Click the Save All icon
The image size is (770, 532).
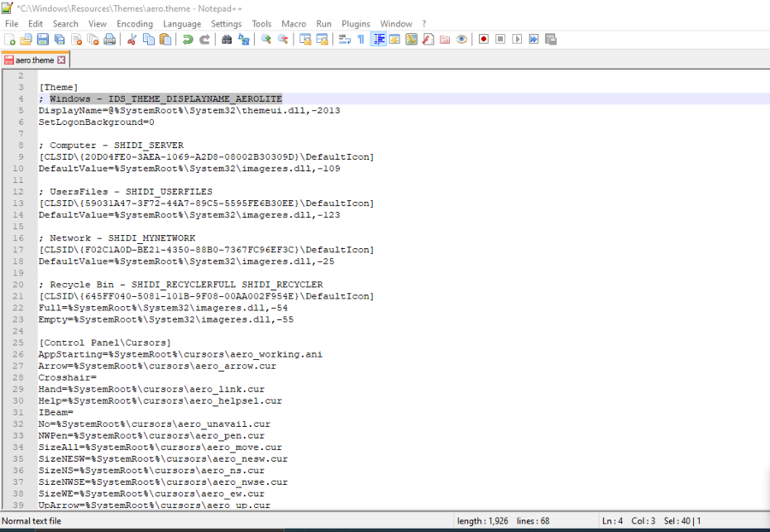pos(59,39)
